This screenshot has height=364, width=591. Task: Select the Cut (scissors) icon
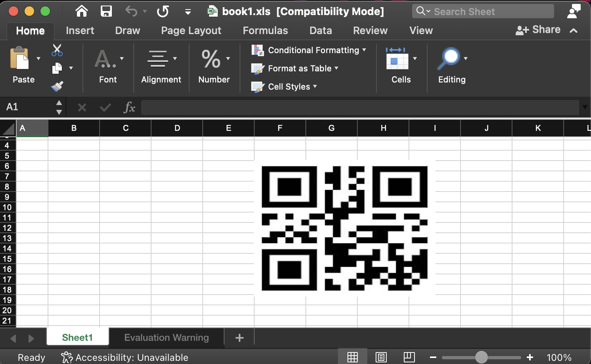pyautogui.click(x=57, y=50)
